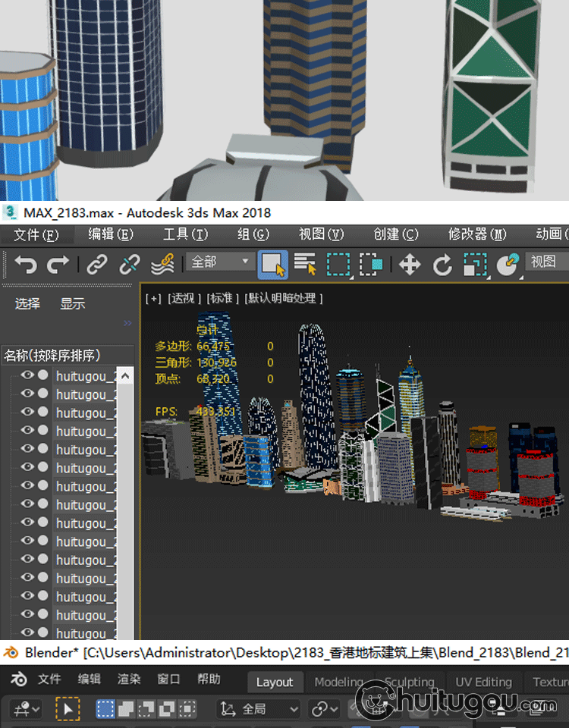The height and width of the screenshot is (728, 569).
Task: Open the 修改器(M) menu
Action: 477,234
